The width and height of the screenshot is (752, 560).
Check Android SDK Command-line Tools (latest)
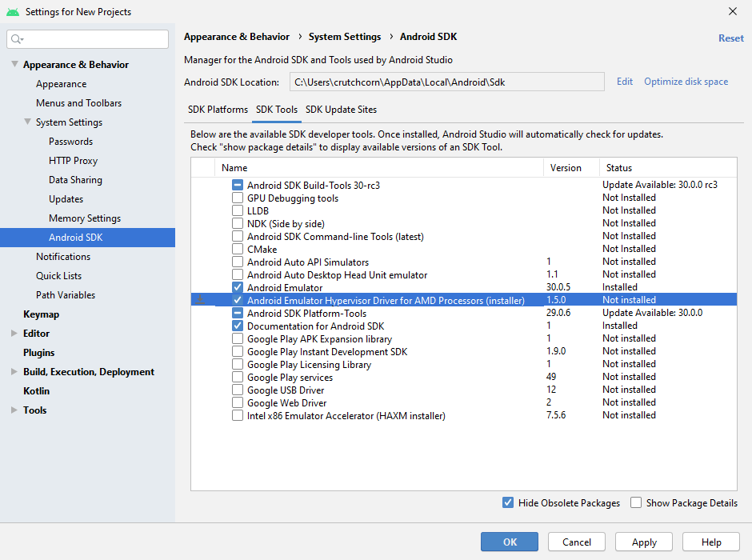point(238,236)
